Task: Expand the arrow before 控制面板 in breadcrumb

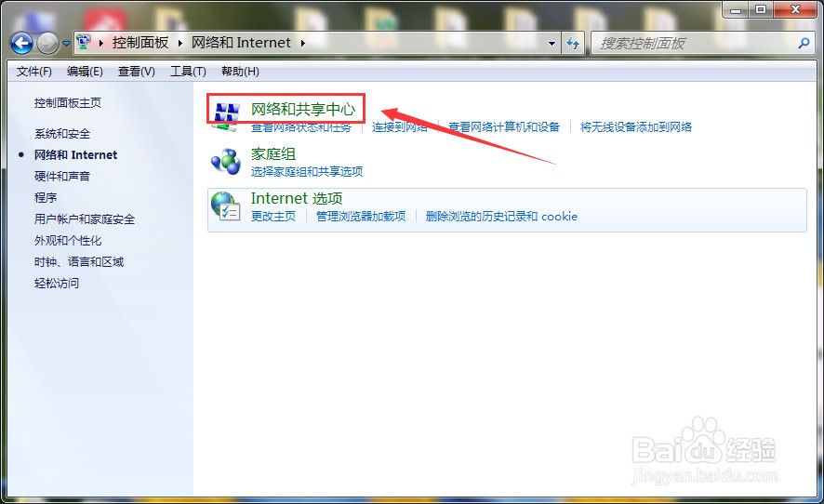Action: (x=100, y=43)
